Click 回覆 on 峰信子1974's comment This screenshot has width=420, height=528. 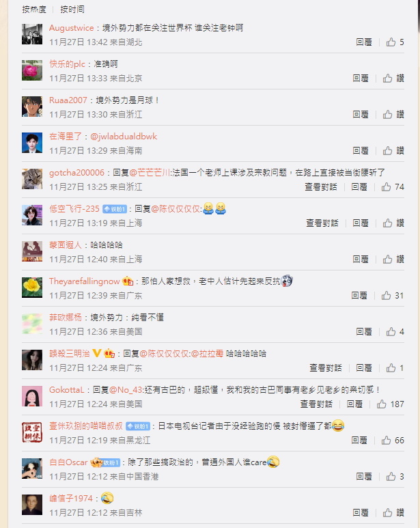[361, 513]
